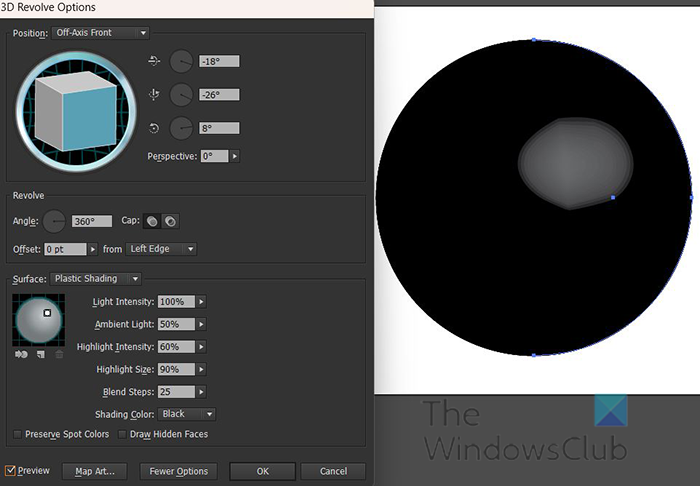Turn cap off for hollow appearance
The height and width of the screenshot is (486, 700).
[x=171, y=221]
